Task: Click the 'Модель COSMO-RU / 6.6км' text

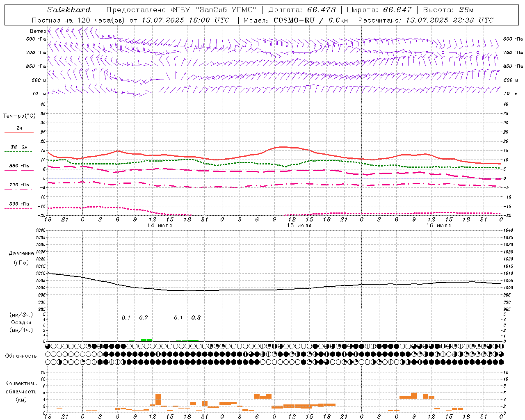Action: pyautogui.click(x=295, y=20)
